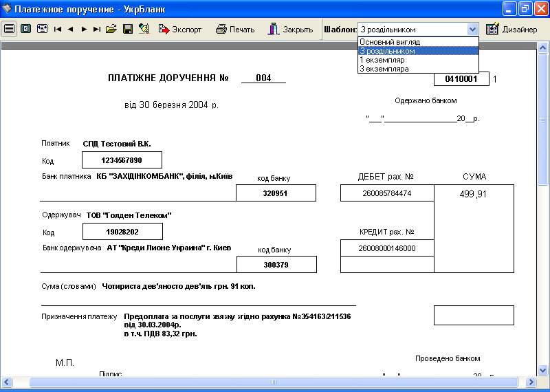Click the Закрыть toolbar button
Image resolution: width=550 pixels, height=392 pixels.
click(291, 30)
